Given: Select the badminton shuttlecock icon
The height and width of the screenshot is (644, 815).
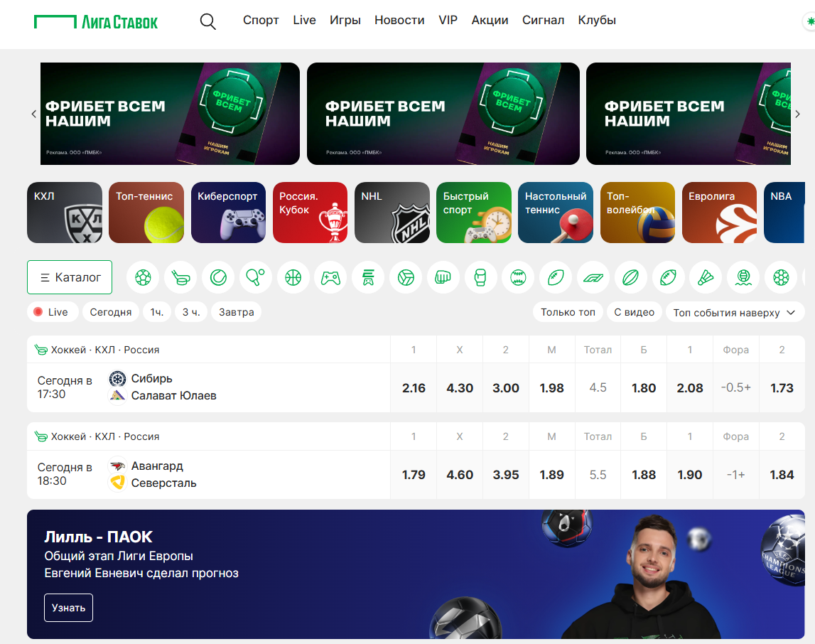Looking at the screenshot, I should click(706, 277).
